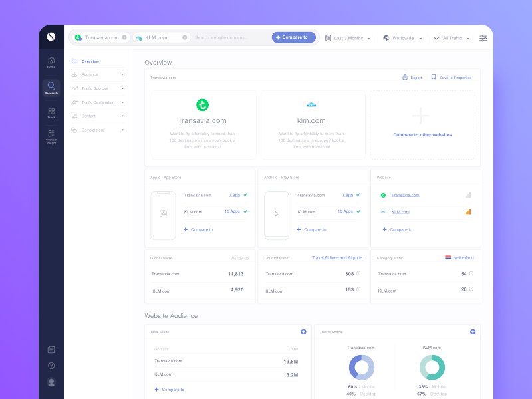532x399 pixels.
Task: Click the trend icon beside All Traffic
Action: point(436,38)
